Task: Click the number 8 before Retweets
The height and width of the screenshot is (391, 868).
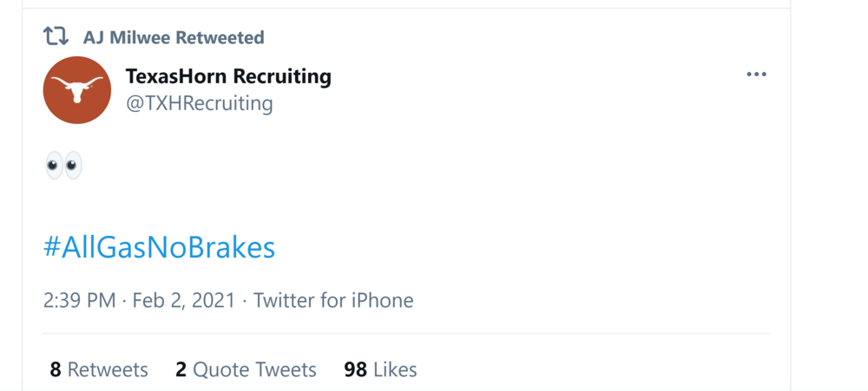Action: [x=55, y=370]
